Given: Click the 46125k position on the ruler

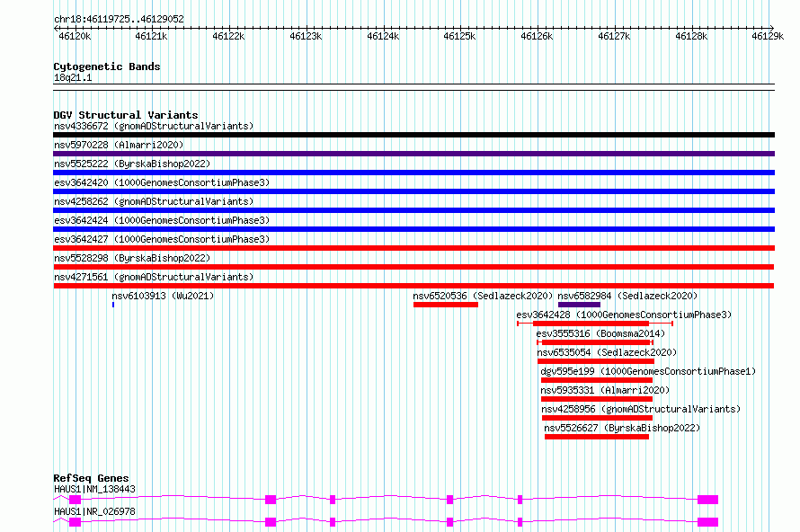Looking at the screenshot, I should click(459, 36).
